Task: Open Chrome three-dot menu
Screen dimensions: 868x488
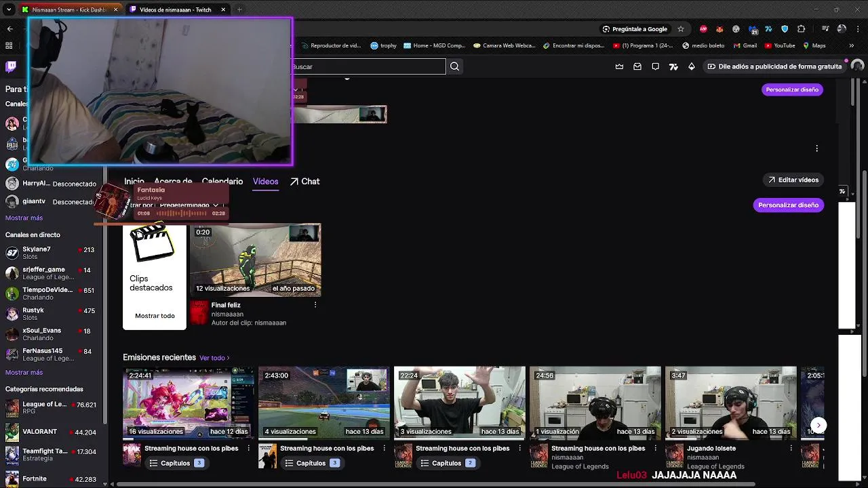Action: 858,29
